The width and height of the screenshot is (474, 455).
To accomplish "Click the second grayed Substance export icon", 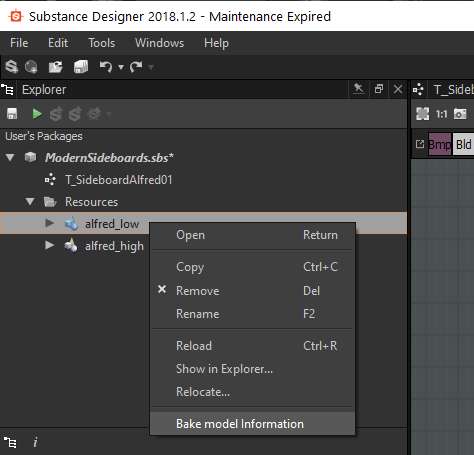I will pos(75,114).
